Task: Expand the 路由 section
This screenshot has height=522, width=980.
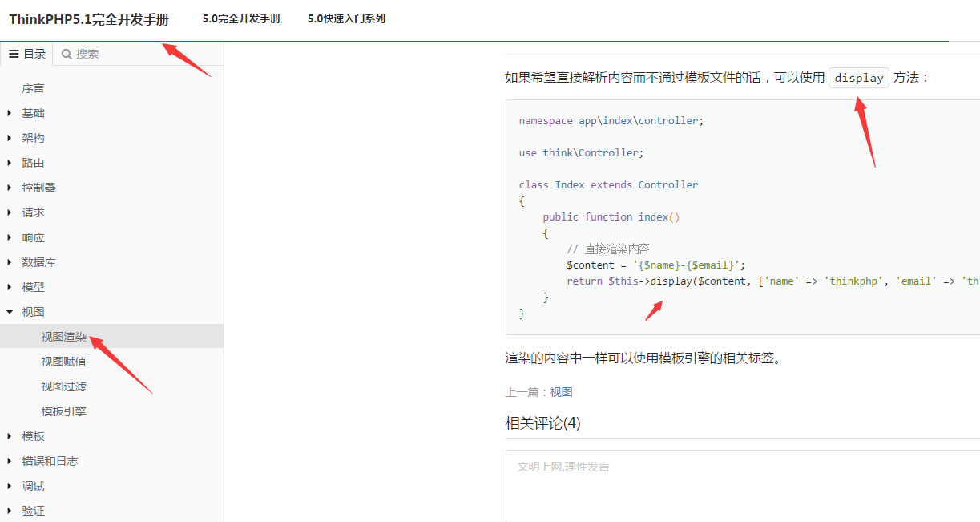Action: [9, 163]
